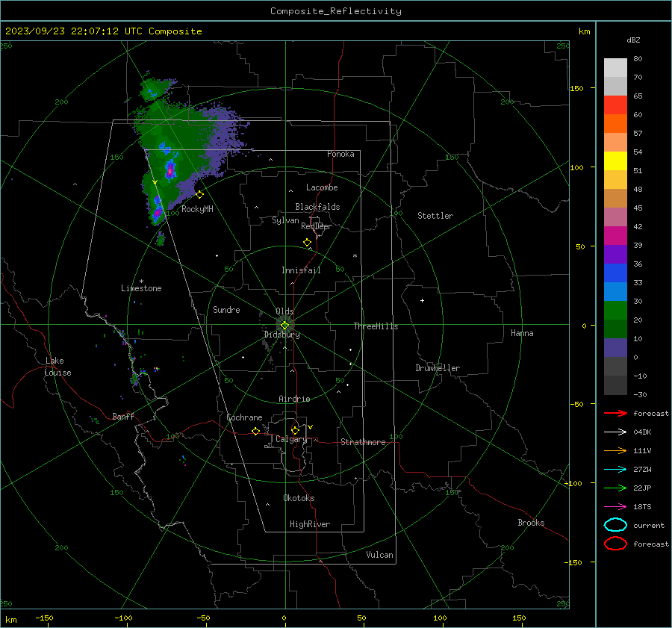
Task: Click the magenta swatch in the dBZ scale
Action: pos(615,236)
